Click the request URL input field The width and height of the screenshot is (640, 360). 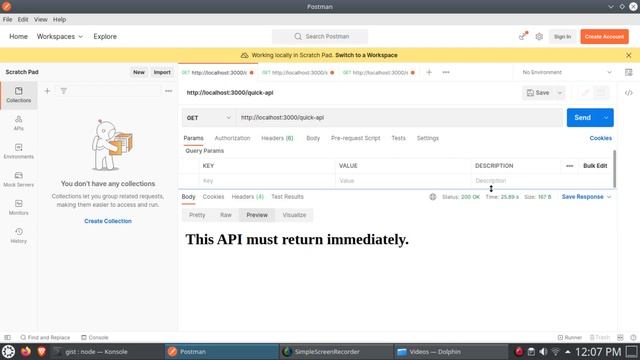point(399,118)
